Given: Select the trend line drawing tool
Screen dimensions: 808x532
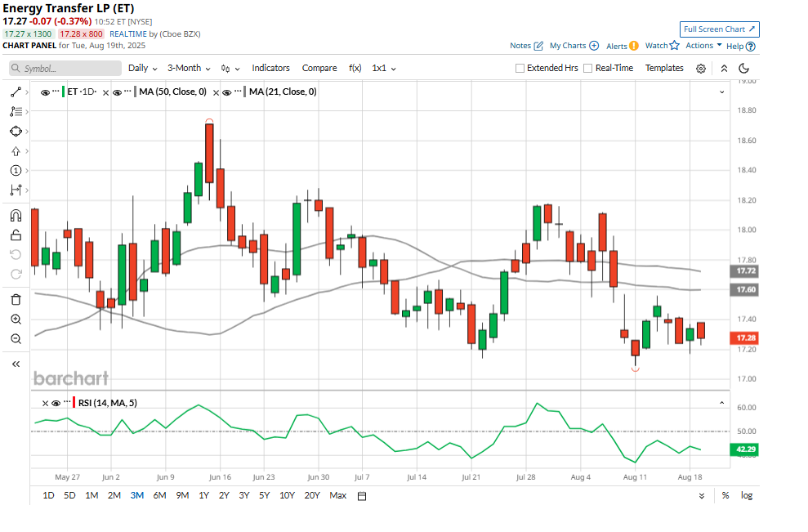Looking at the screenshot, I should pos(16,92).
